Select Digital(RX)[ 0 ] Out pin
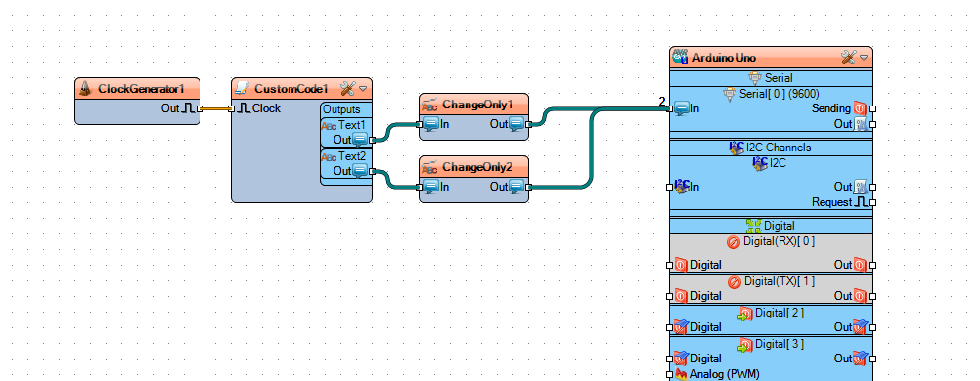 click(x=860, y=265)
